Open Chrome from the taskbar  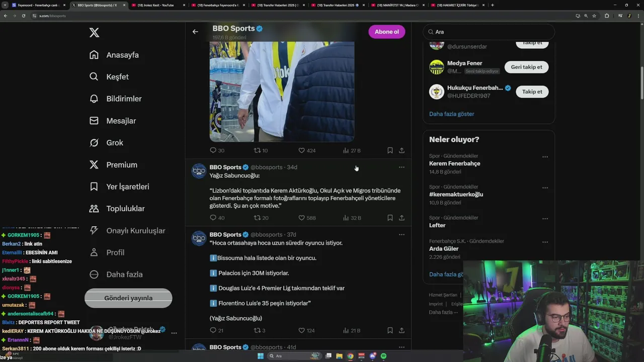pos(350,356)
